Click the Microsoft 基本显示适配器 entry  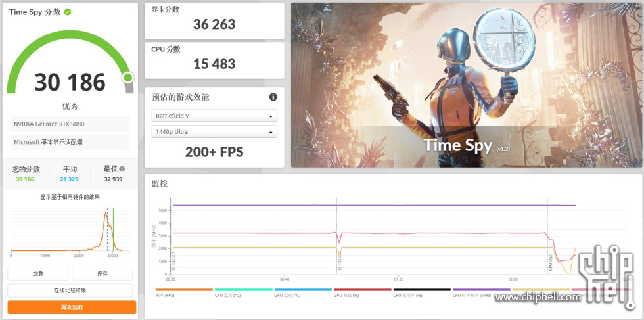click(70, 142)
